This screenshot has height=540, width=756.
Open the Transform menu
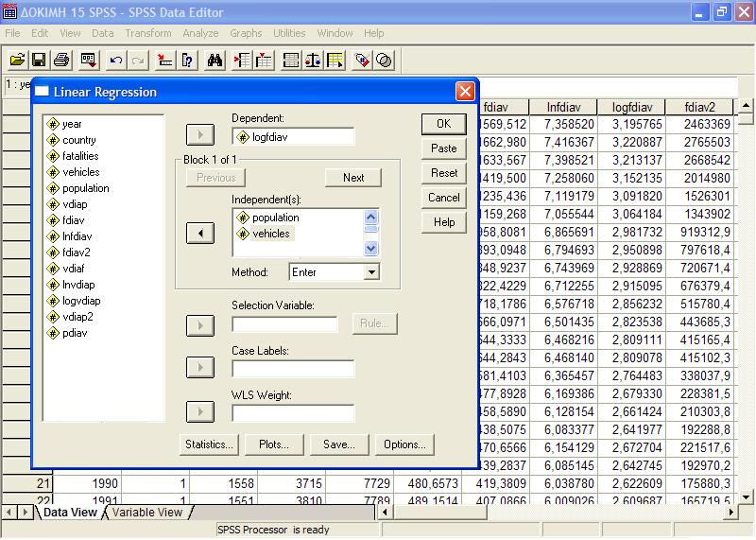click(x=148, y=33)
